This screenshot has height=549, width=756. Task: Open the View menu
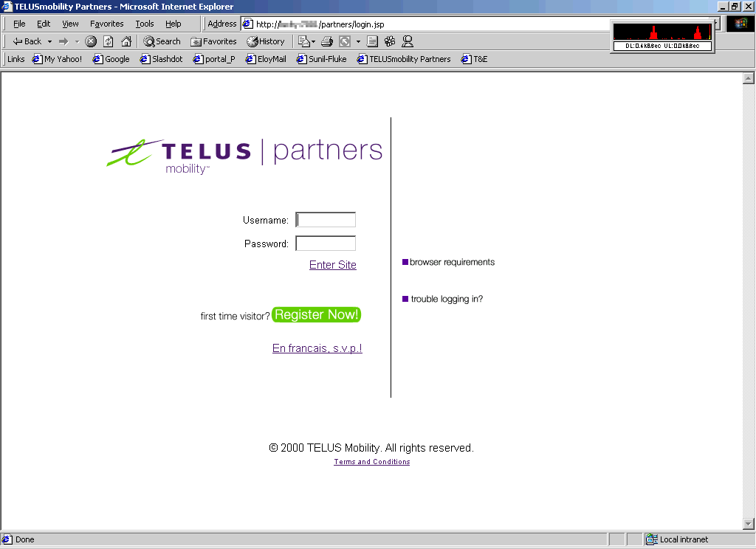click(70, 24)
